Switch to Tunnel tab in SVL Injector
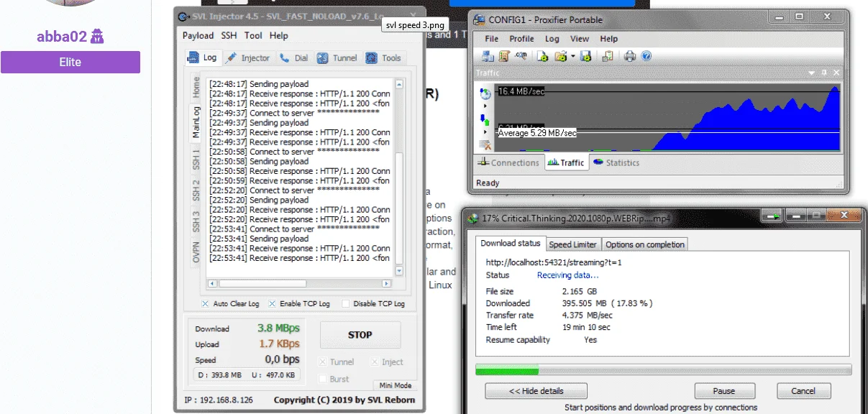Viewport: 868px width, 414px height. pyautogui.click(x=337, y=58)
